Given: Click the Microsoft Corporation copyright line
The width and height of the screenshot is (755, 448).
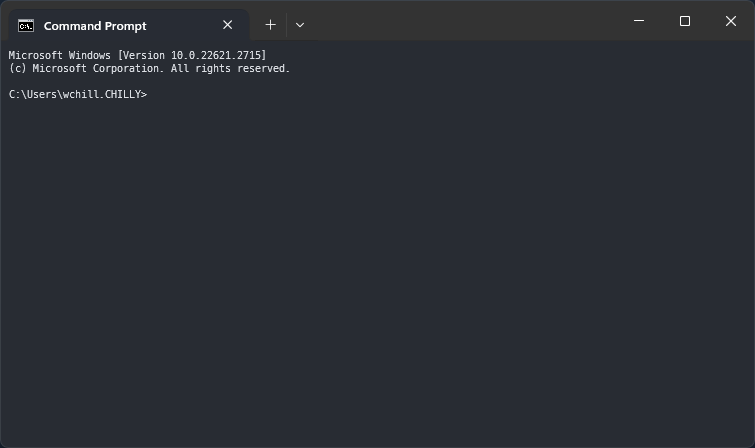Looking at the screenshot, I should point(149,68).
